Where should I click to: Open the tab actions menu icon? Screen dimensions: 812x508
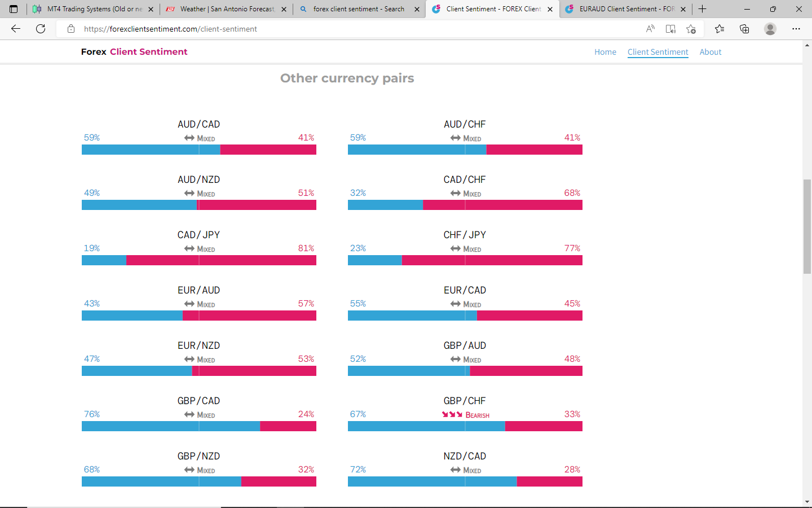(14, 9)
